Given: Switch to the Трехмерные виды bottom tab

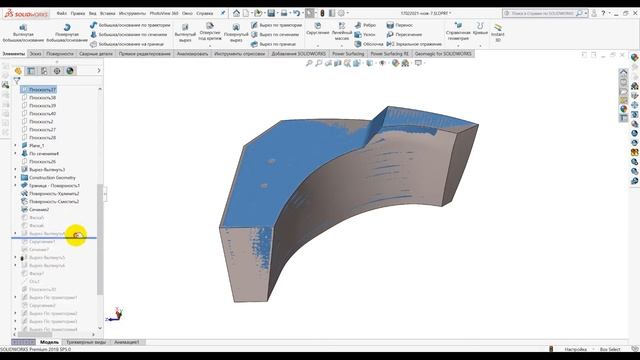Looking at the screenshot, I should point(86,342).
